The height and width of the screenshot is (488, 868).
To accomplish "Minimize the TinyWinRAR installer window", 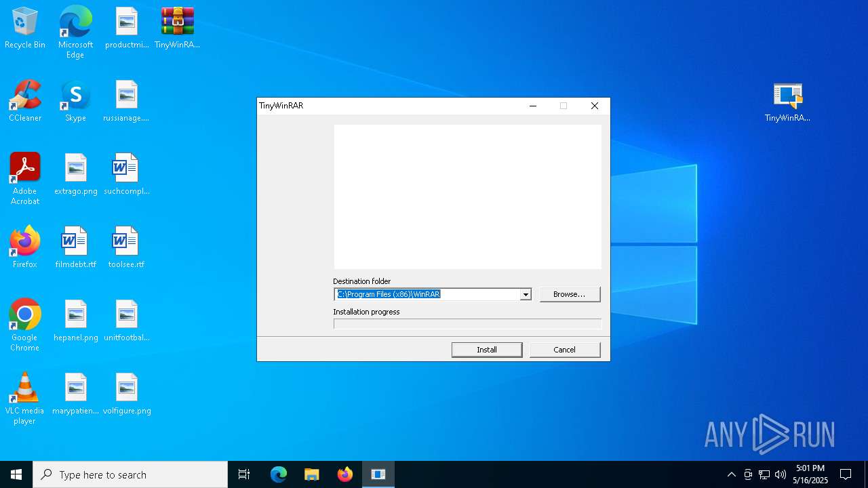I will click(533, 106).
